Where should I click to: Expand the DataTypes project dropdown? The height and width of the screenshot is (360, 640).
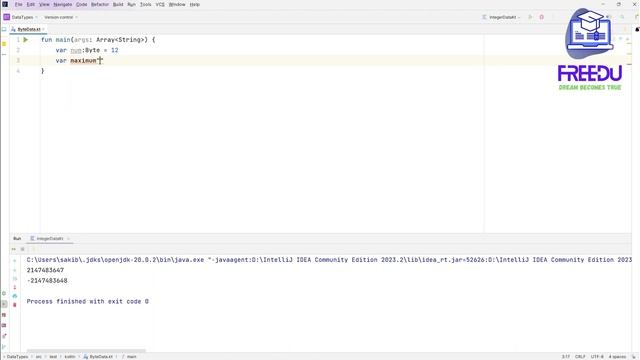[21, 17]
